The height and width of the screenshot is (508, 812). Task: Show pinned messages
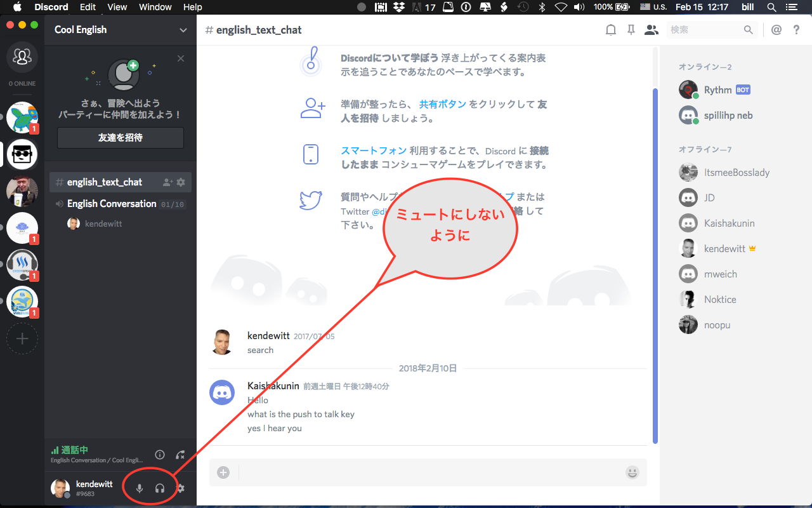pos(631,30)
